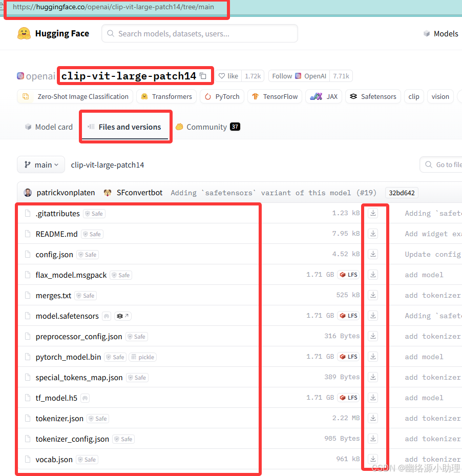Download model.safetensors file
The image size is (462, 476).
coord(373,316)
